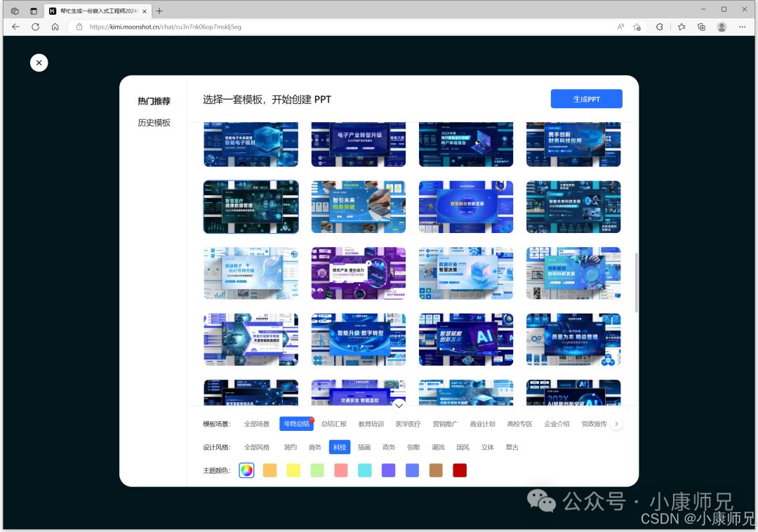Select the 营销推广 scene filter
The height and width of the screenshot is (532, 758).
[x=445, y=424]
